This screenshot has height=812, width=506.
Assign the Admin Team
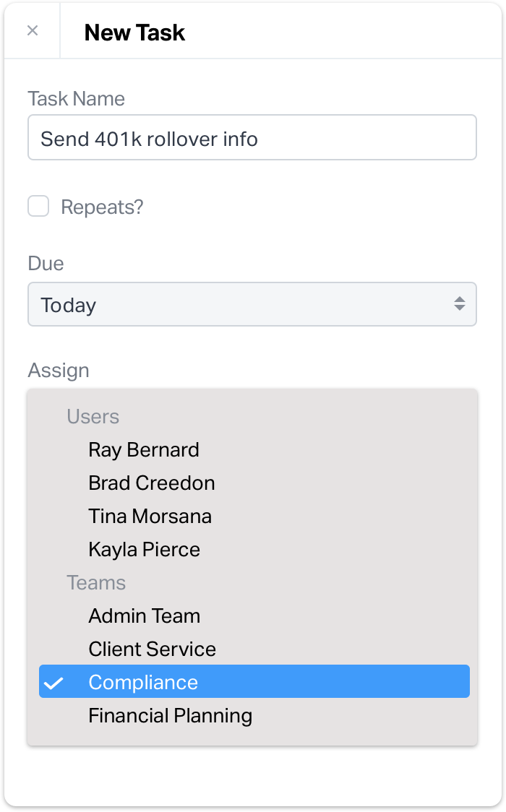click(144, 616)
